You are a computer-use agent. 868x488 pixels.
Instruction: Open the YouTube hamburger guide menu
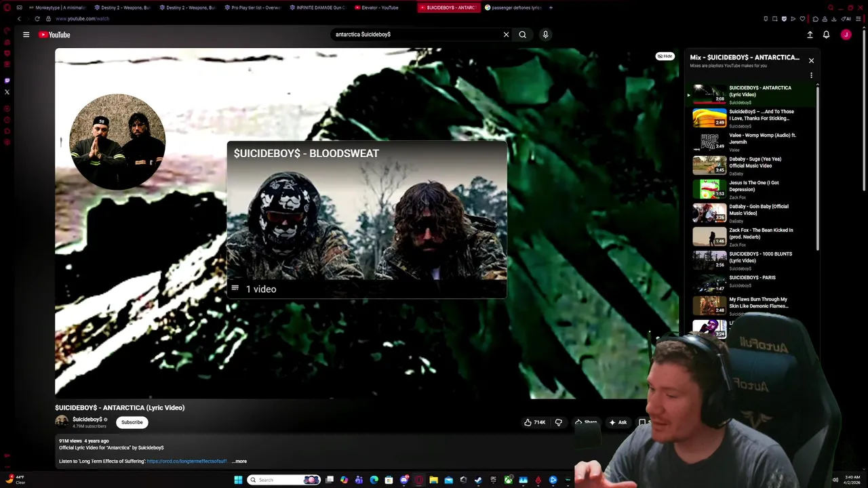point(26,35)
